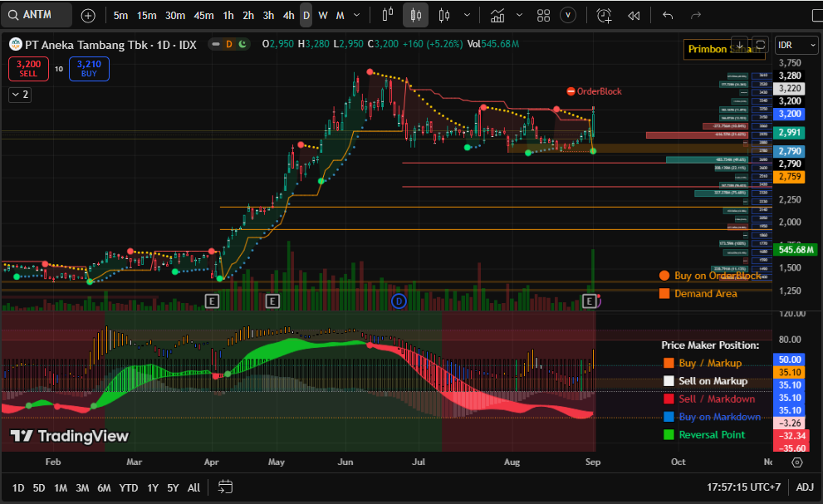The height and width of the screenshot is (504, 823).
Task: Open the indicator templates grid icon
Action: (x=543, y=16)
